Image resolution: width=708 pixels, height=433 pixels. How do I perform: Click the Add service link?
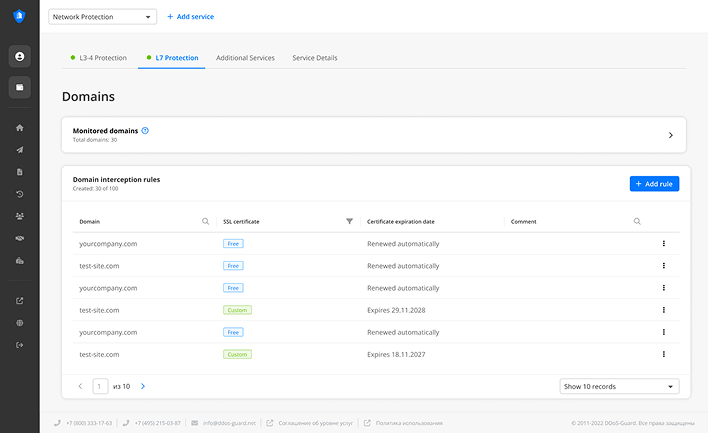pos(190,17)
